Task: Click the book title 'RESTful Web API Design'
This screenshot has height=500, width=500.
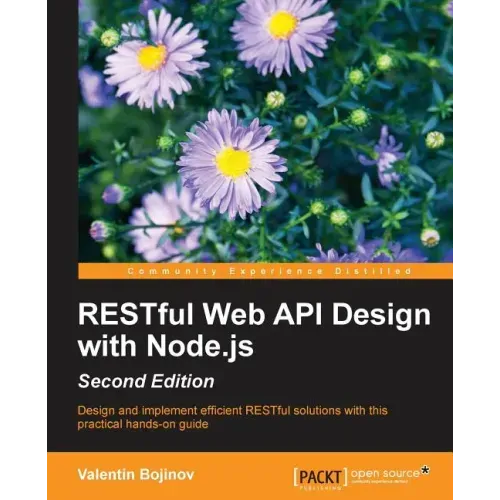Action: click(254, 316)
